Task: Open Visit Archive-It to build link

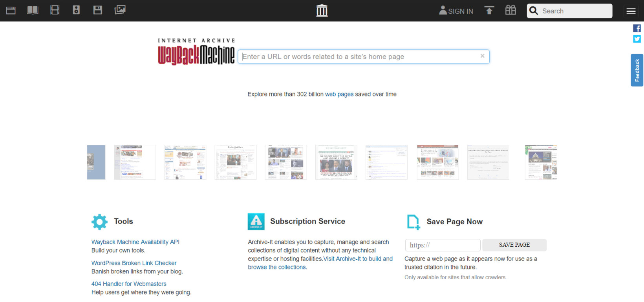Action: pos(358,259)
